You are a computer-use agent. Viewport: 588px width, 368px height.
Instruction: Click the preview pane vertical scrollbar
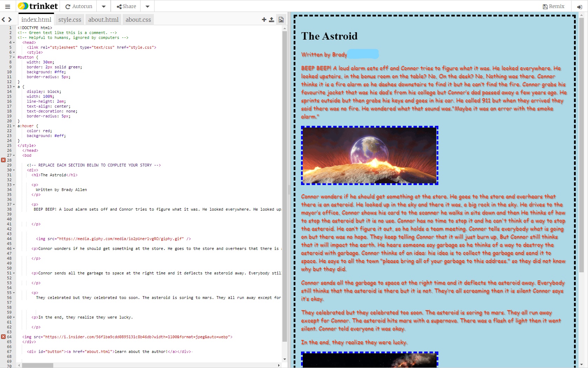point(581,145)
